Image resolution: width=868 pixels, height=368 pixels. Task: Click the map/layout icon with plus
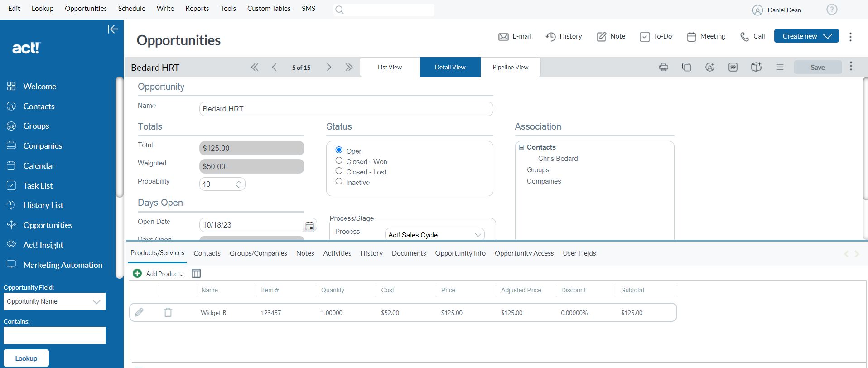[756, 67]
